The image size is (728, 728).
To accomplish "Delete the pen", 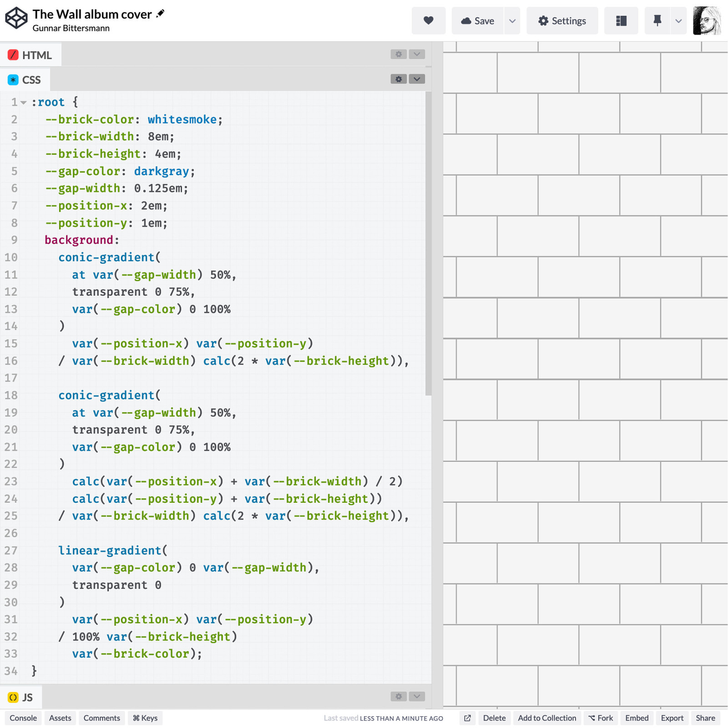I will click(494, 718).
